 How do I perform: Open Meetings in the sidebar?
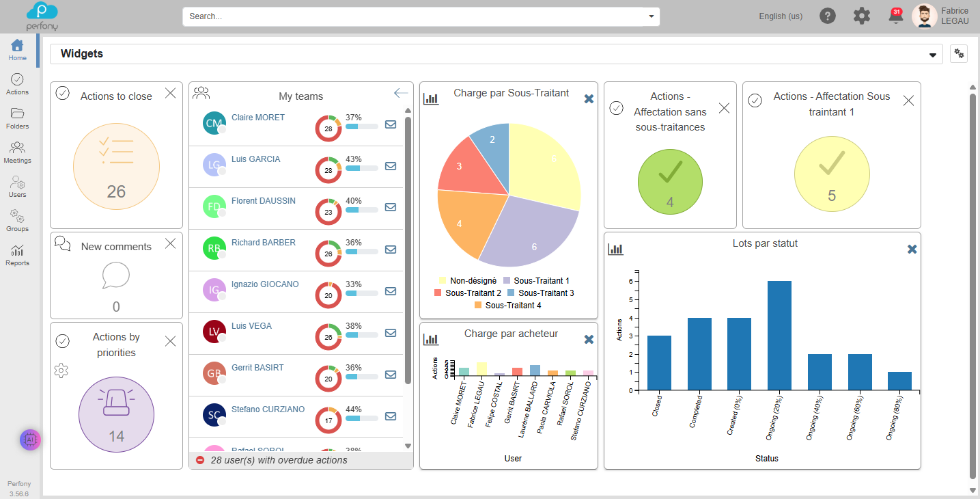[17, 152]
